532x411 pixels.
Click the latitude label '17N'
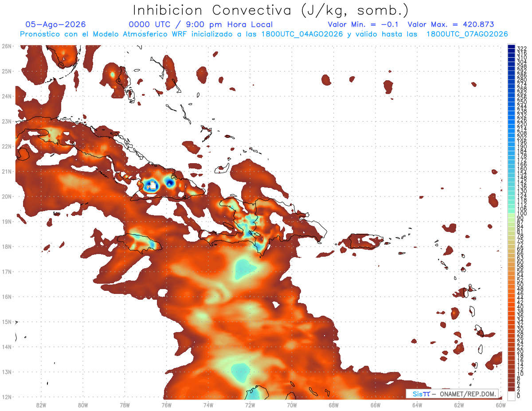click(x=7, y=271)
